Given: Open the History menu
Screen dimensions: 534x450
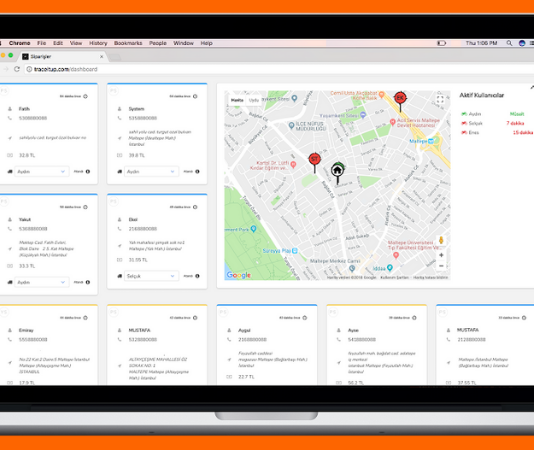Looking at the screenshot, I should click(98, 43).
